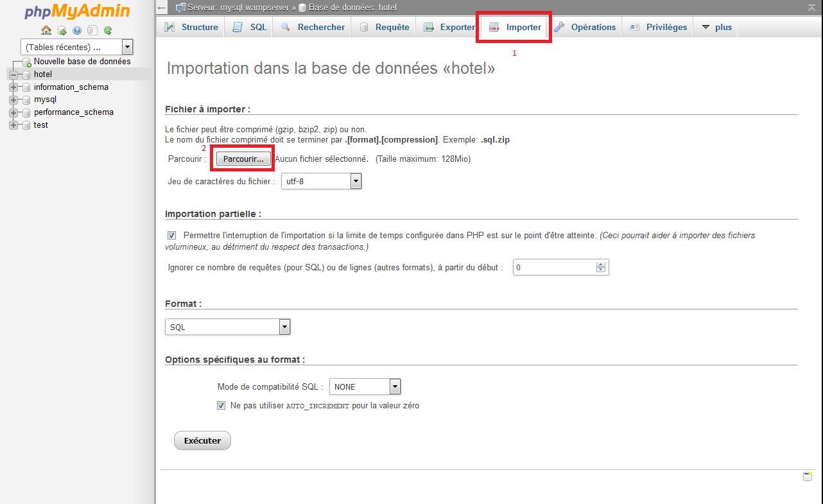Click the collapse top bar arrows icon

point(811,7)
